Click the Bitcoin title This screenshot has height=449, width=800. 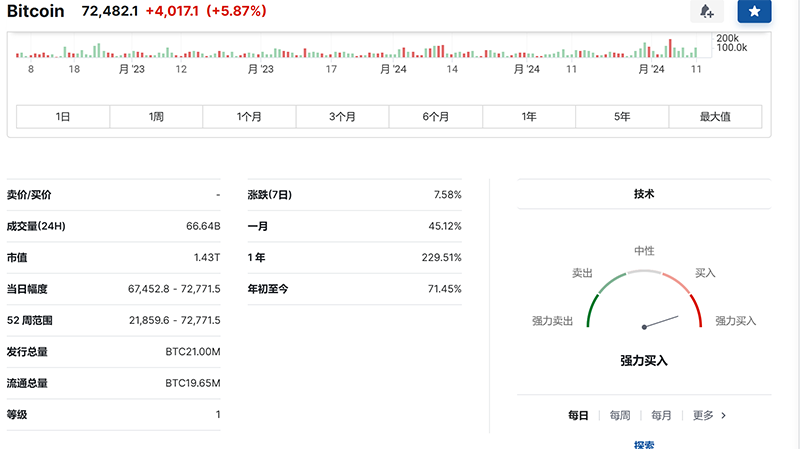click(36, 11)
